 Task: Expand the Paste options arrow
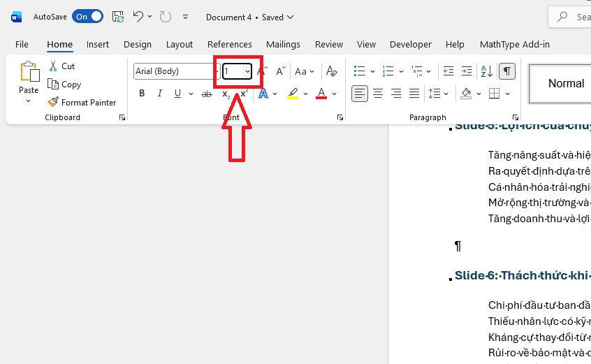pyautogui.click(x=29, y=101)
